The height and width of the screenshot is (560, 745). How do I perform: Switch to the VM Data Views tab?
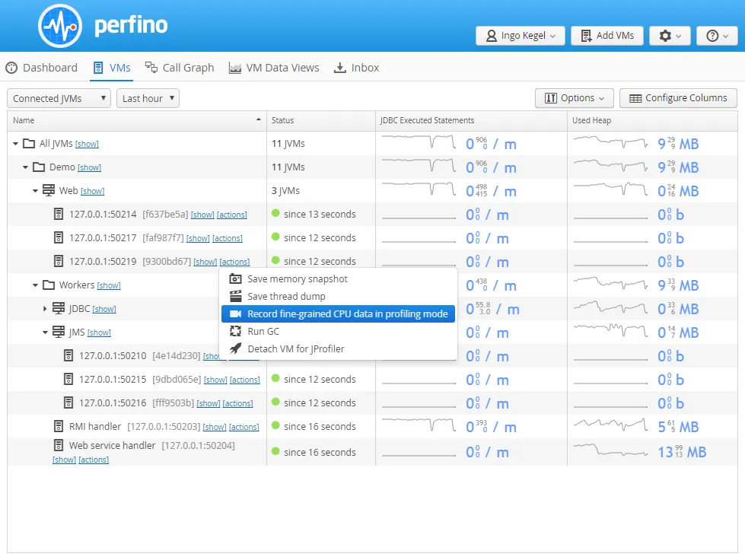click(274, 68)
